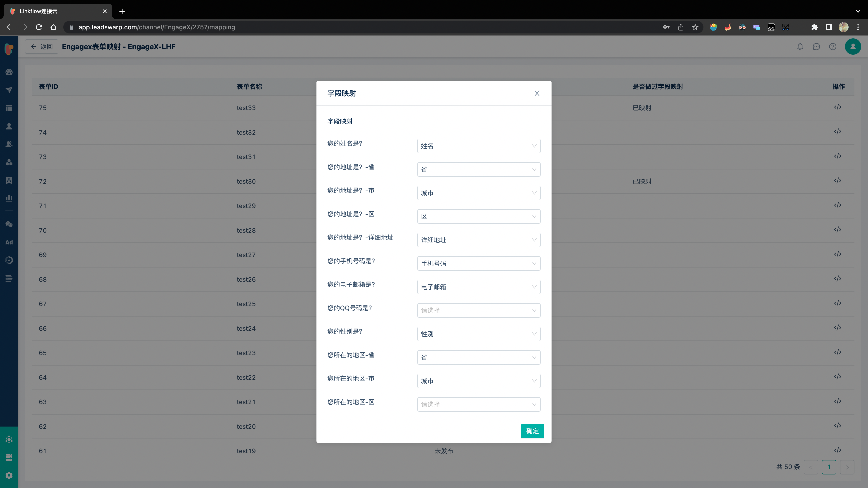The height and width of the screenshot is (488, 868).
Task: Select the Linkflow连接云 browser tab
Action: (x=58, y=11)
